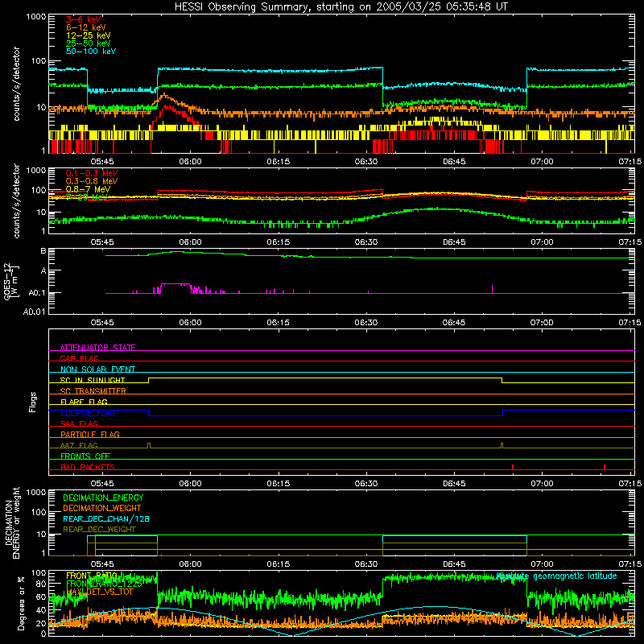Click the green 25-50 keV legend label

88,43
